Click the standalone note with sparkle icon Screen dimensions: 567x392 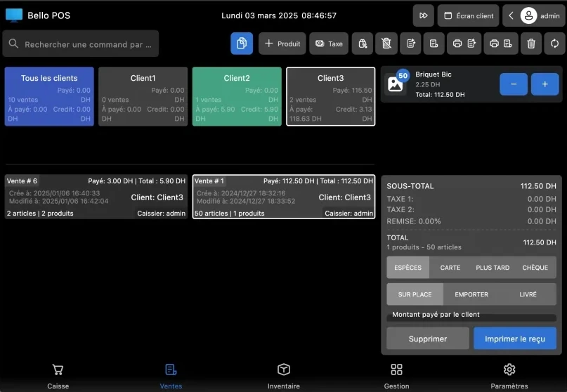(x=410, y=44)
